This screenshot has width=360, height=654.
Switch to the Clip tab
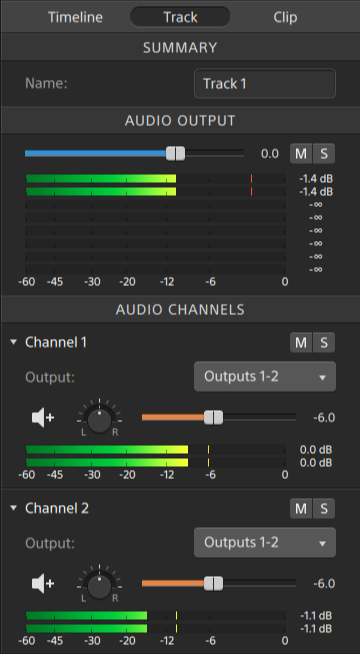coord(285,17)
